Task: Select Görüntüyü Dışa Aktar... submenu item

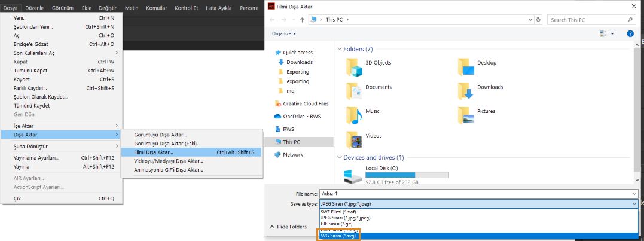Action: tap(191, 135)
